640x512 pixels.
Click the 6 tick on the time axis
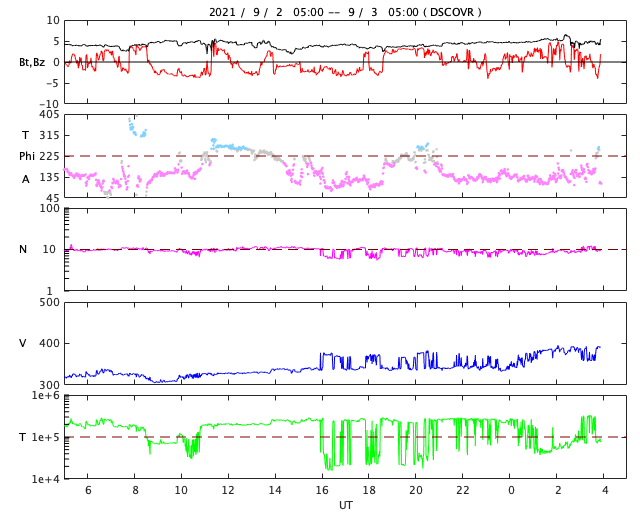[x=88, y=490]
